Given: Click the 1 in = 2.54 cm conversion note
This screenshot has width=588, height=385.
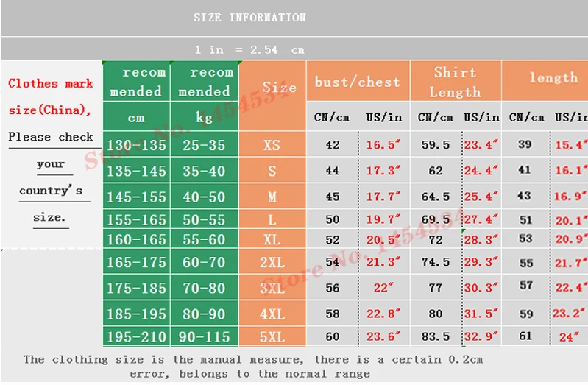Looking at the screenshot, I should (x=249, y=49).
